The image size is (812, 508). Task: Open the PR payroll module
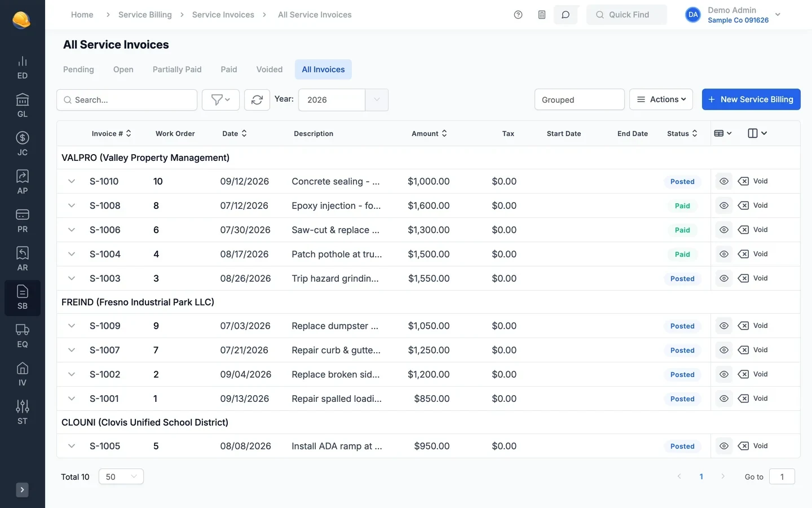tap(22, 221)
